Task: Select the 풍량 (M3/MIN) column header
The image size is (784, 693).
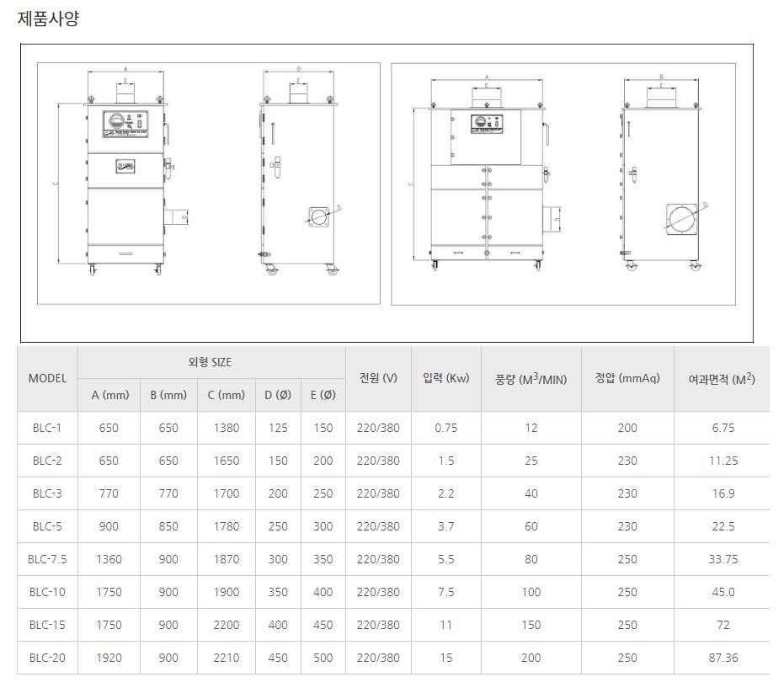Action: pyautogui.click(x=531, y=379)
